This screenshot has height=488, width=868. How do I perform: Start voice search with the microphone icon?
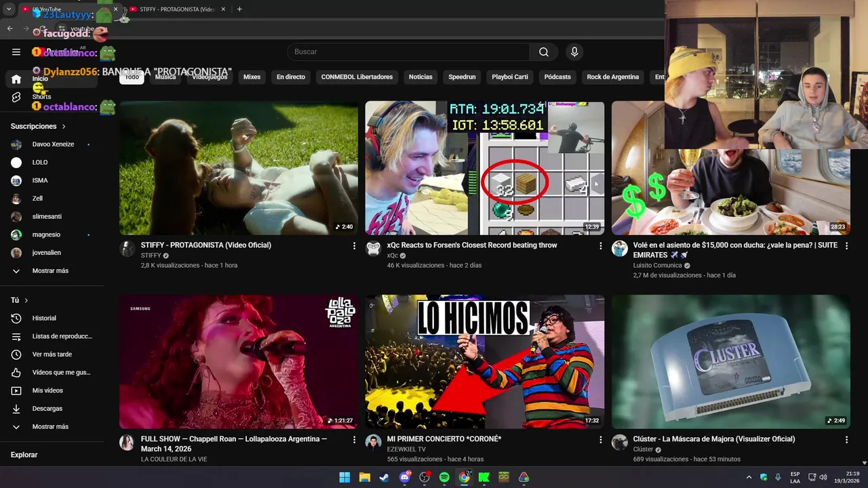pyautogui.click(x=574, y=52)
